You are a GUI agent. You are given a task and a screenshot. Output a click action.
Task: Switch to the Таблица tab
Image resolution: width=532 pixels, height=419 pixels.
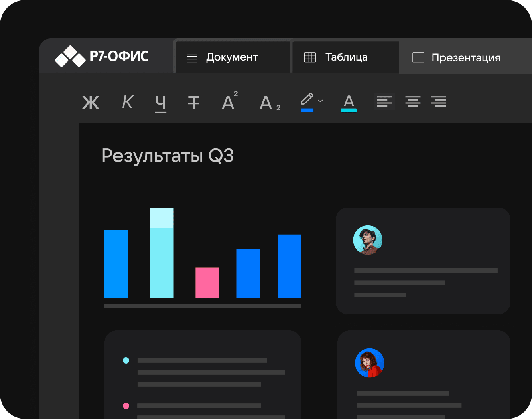[x=345, y=57]
